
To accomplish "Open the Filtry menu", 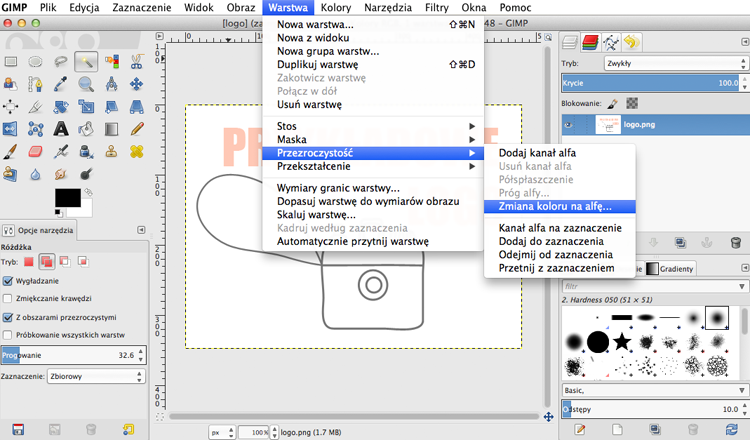I will tap(437, 8).
